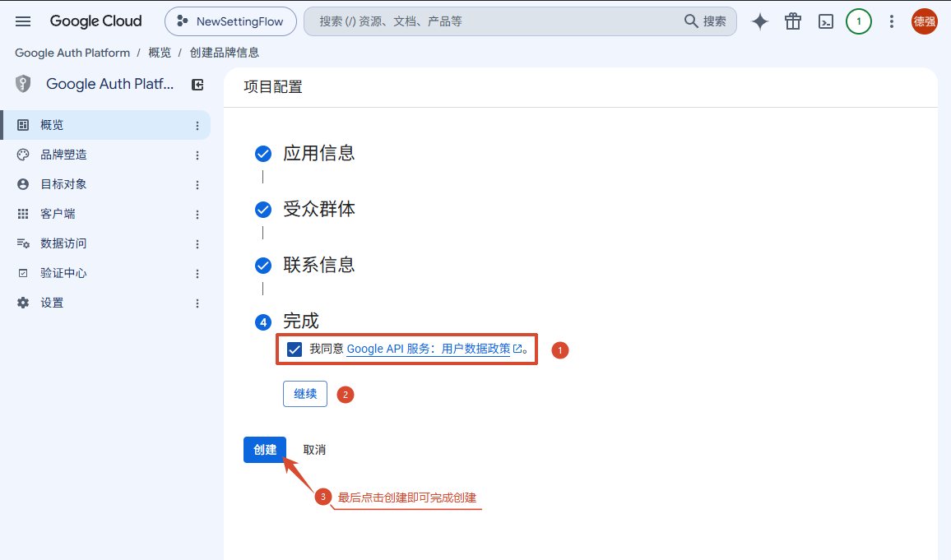Click step 4 完成 header
Image resolution: width=951 pixels, height=560 pixels.
coord(287,322)
